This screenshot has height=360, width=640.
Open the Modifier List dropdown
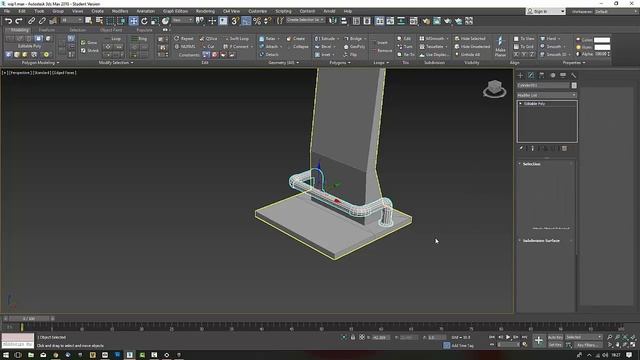[547, 95]
